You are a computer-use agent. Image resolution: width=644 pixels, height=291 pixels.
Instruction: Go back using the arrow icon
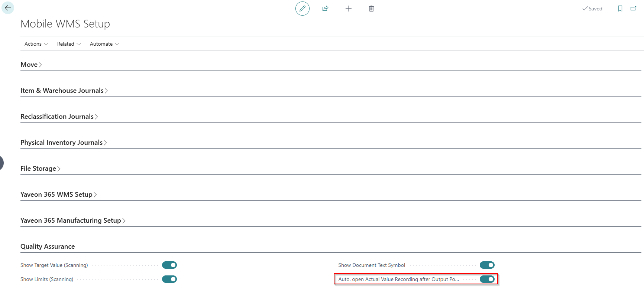[8, 8]
